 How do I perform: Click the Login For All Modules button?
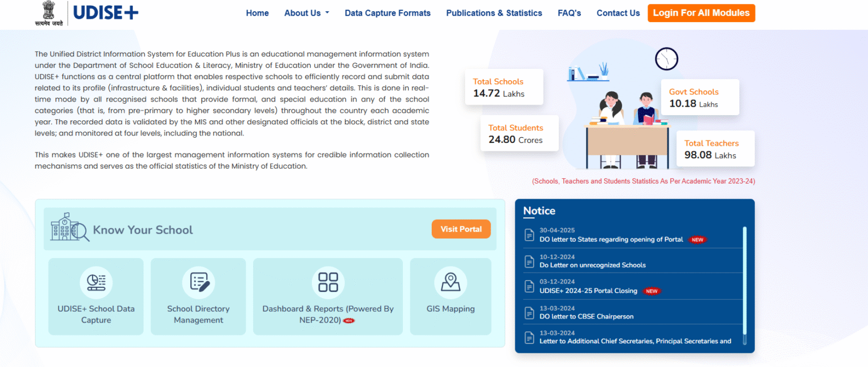click(701, 12)
